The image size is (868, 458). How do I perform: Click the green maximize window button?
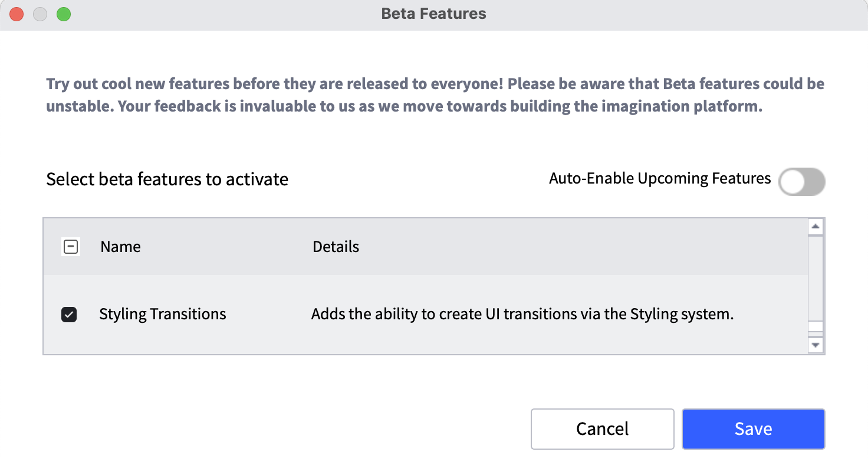pyautogui.click(x=64, y=14)
